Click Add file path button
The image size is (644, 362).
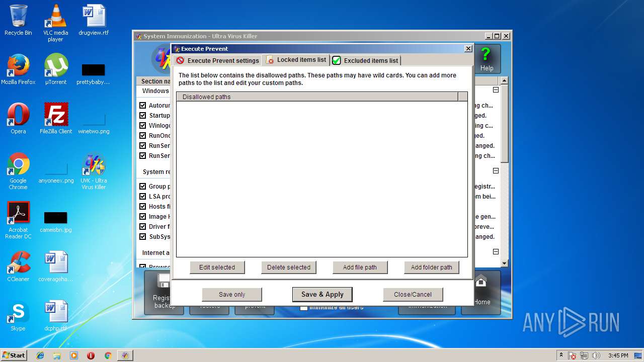pyautogui.click(x=360, y=267)
